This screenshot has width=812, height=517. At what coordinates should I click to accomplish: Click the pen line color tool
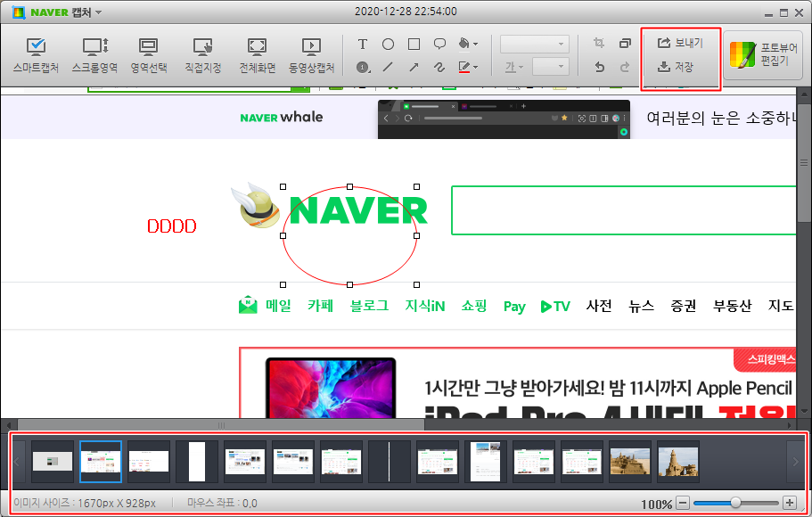pyautogui.click(x=464, y=67)
